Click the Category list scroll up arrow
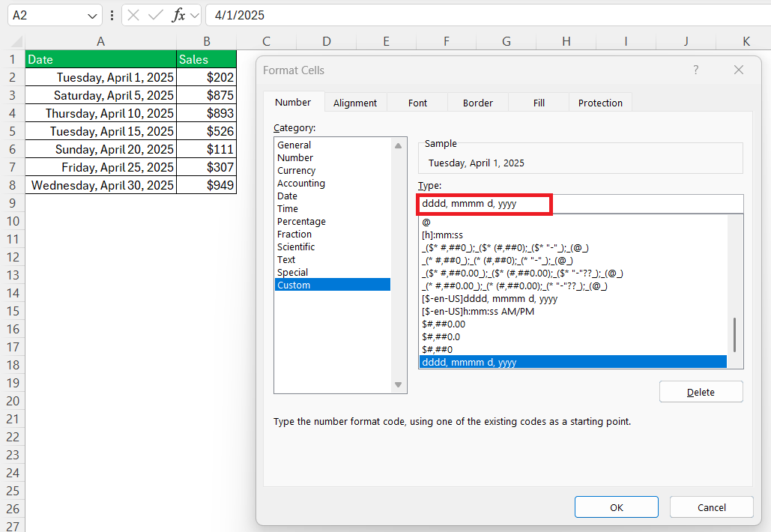Screen dimensions: 771x532 (x=399, y=145)
